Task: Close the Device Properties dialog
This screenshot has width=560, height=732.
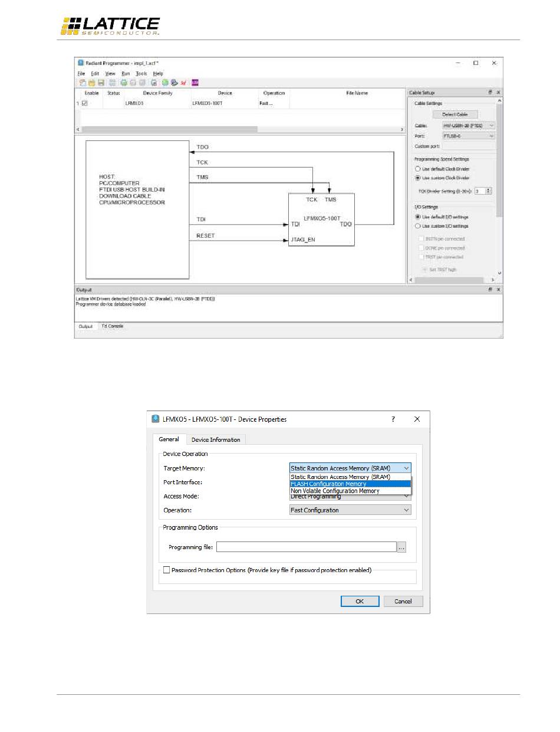Action: [x=417, y=419]
